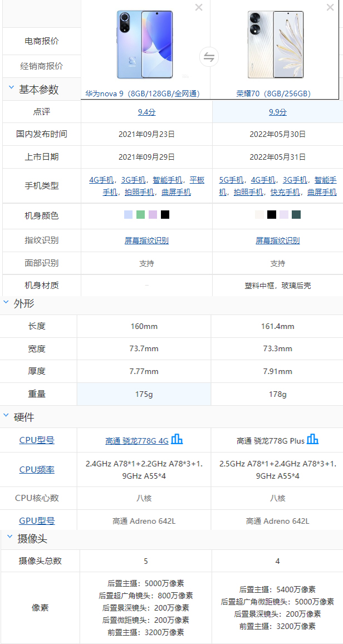Click Honor 70 launch date 2022年05月31日
The height and width of the screenshot is (644, 343).
click(278, 157)
